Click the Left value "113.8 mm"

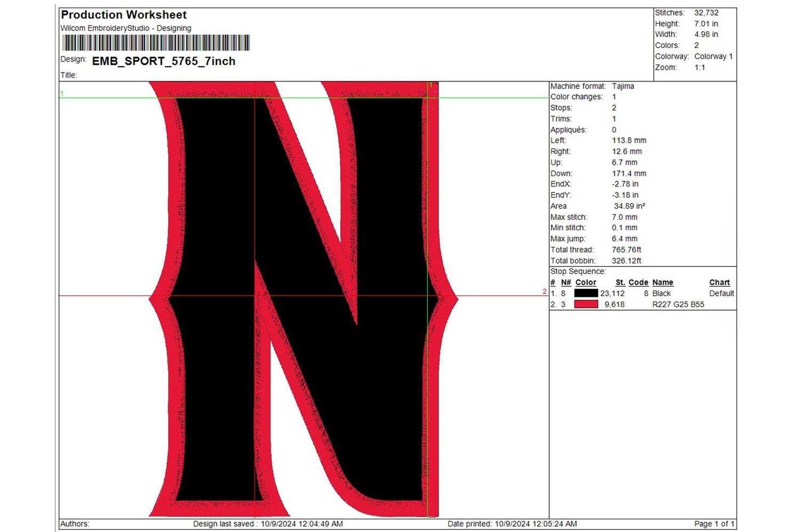[629, 140]
